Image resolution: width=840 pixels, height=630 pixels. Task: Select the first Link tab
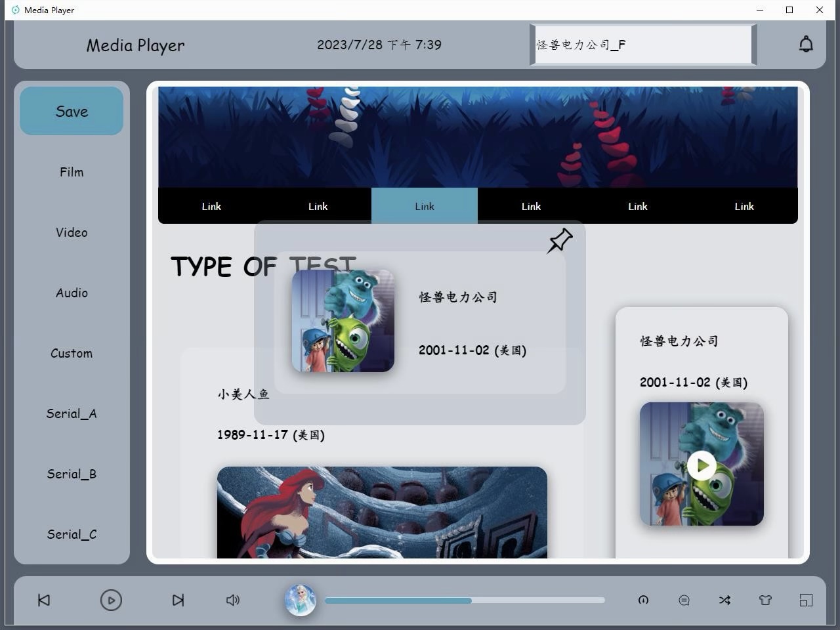[x=211, y=206]
